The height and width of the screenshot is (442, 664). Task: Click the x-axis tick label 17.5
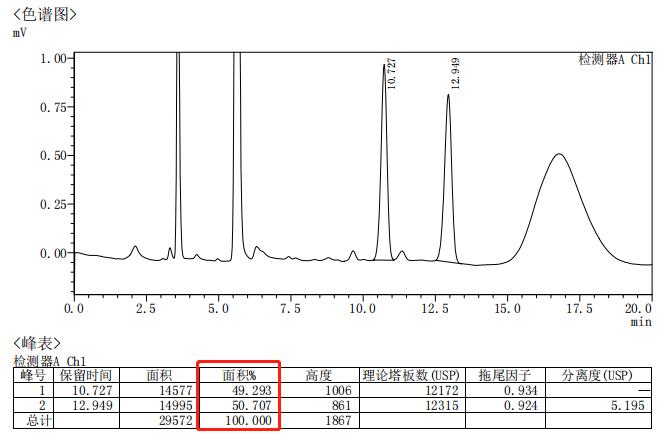point(580,308)
